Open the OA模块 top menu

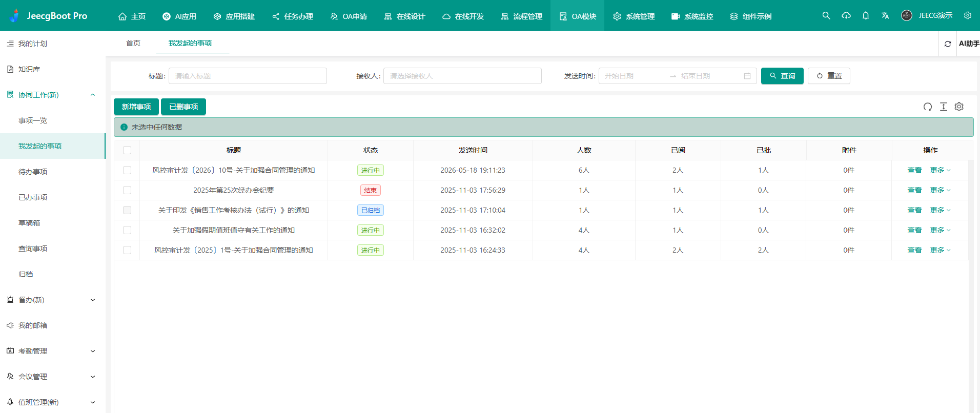577,16
